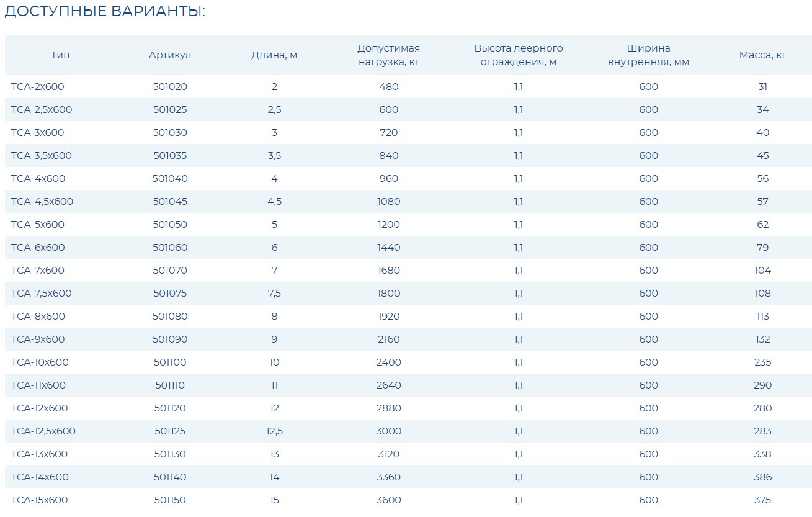The image size is (812, 517).
Task: Click the type cell "ТСА-15х600"
Action: tap(40, 500)
